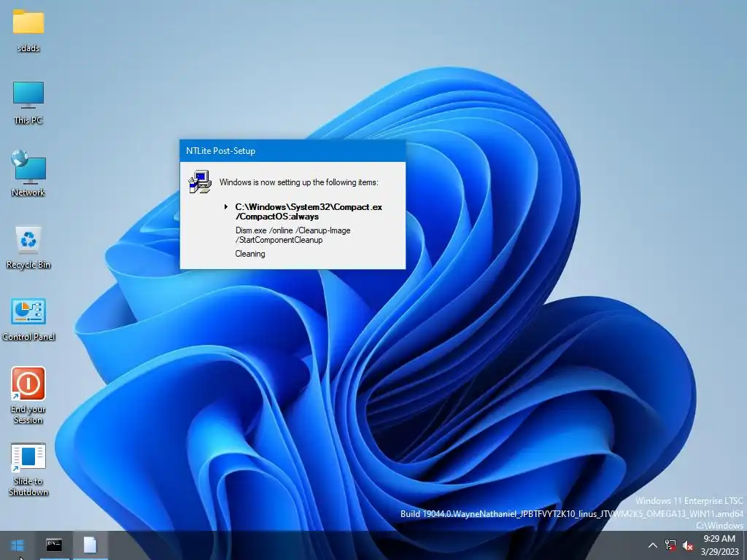
Task: Open the network status tray icon
Action: coord(670,545)
